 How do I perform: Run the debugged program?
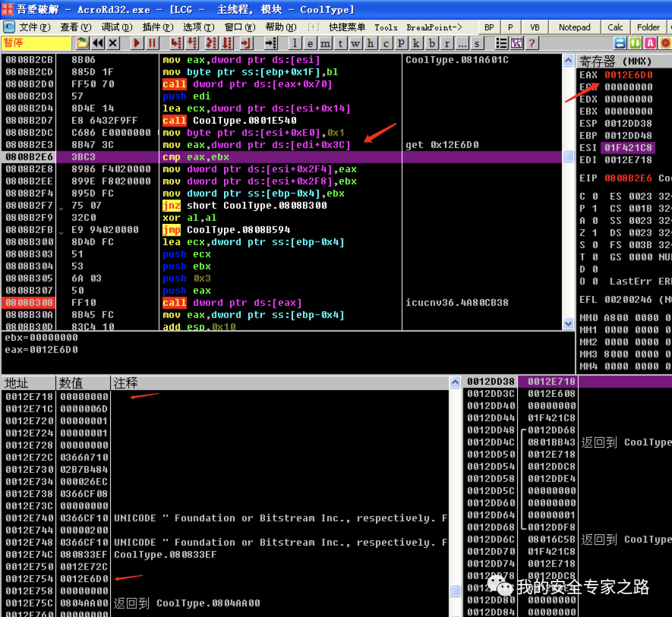click(x=136, y=43)
